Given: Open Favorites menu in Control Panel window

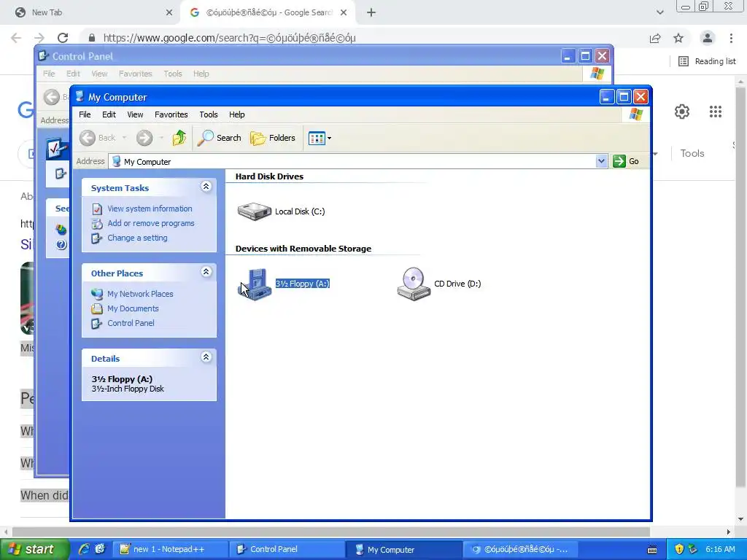Looking at the screenshot, I should click(135, 74).
